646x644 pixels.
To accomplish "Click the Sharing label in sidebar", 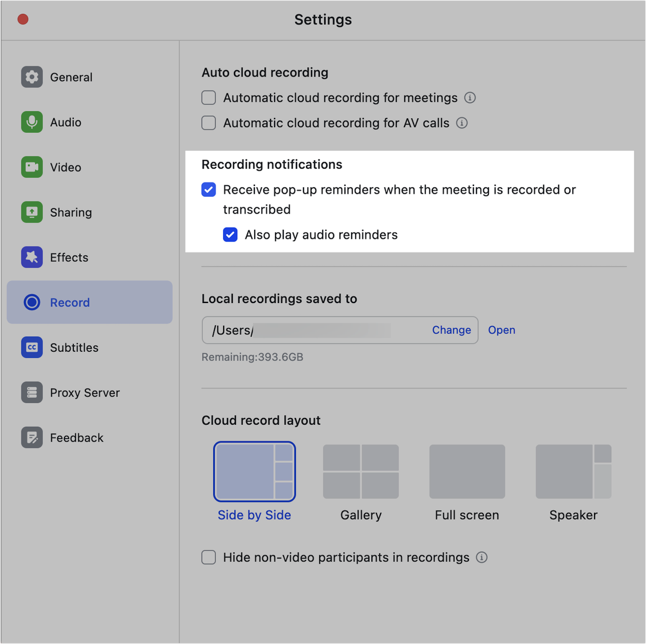I will coord(71,212).
